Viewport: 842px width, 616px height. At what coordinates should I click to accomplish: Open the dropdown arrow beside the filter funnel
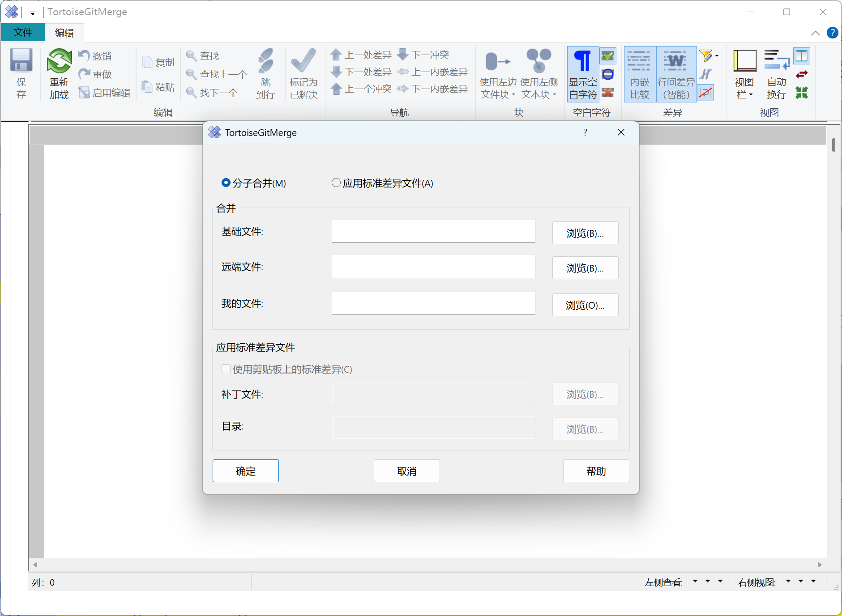tap(717, 56)
